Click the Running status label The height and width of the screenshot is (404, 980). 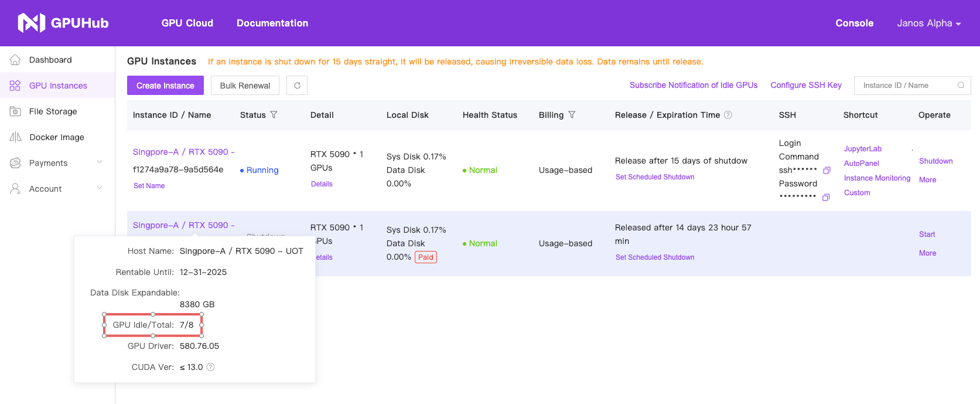(259, 170)
